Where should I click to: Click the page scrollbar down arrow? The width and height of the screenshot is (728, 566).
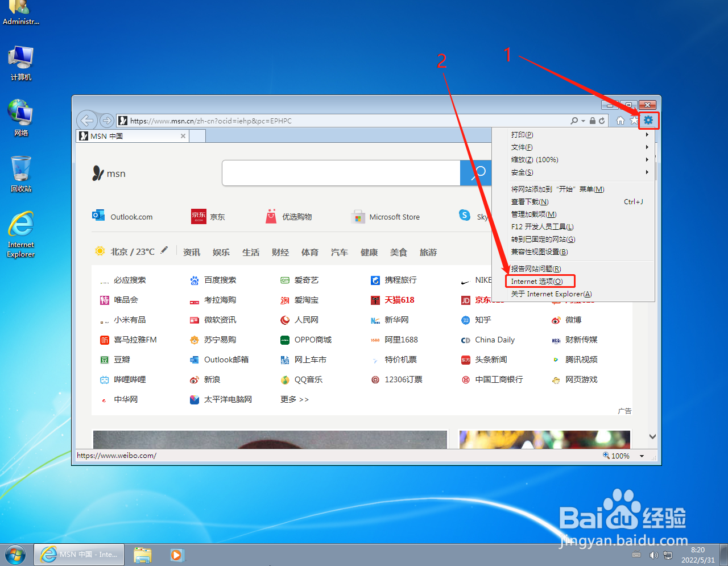point(652,437)
